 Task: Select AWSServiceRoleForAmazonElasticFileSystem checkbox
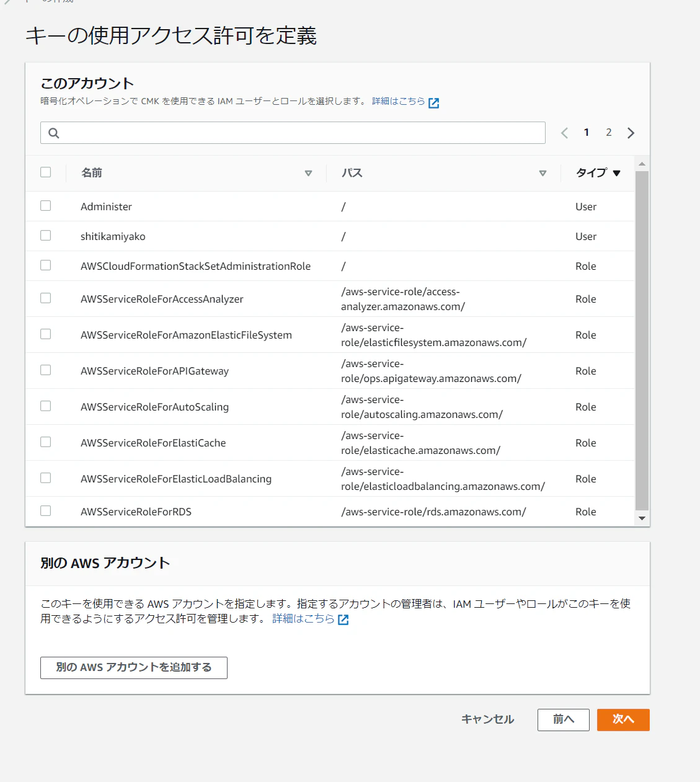[46, 334]
